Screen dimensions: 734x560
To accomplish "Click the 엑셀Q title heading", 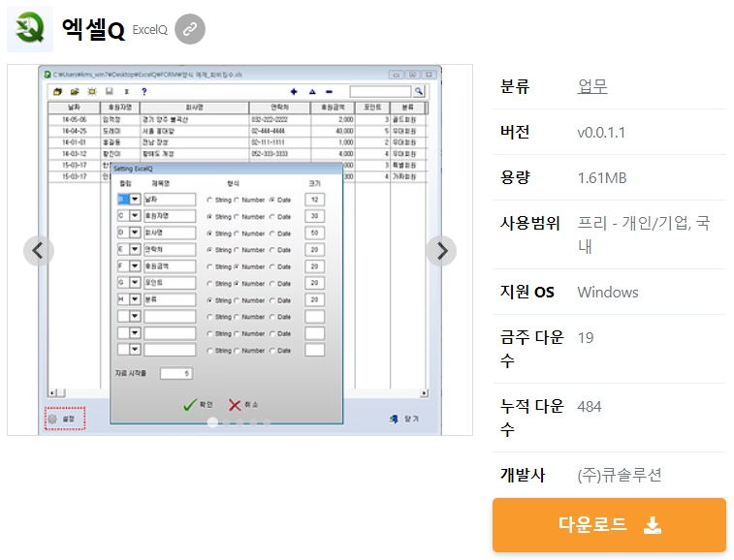I will [x=93, y=29].
